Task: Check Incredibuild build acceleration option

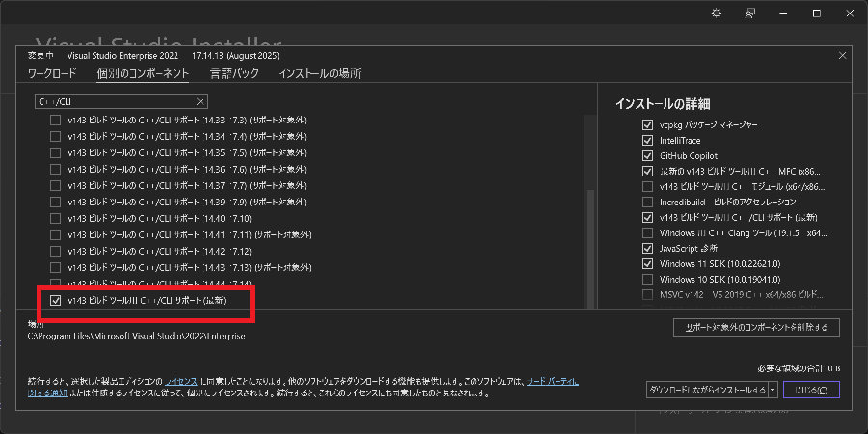Action: [647, 202]
